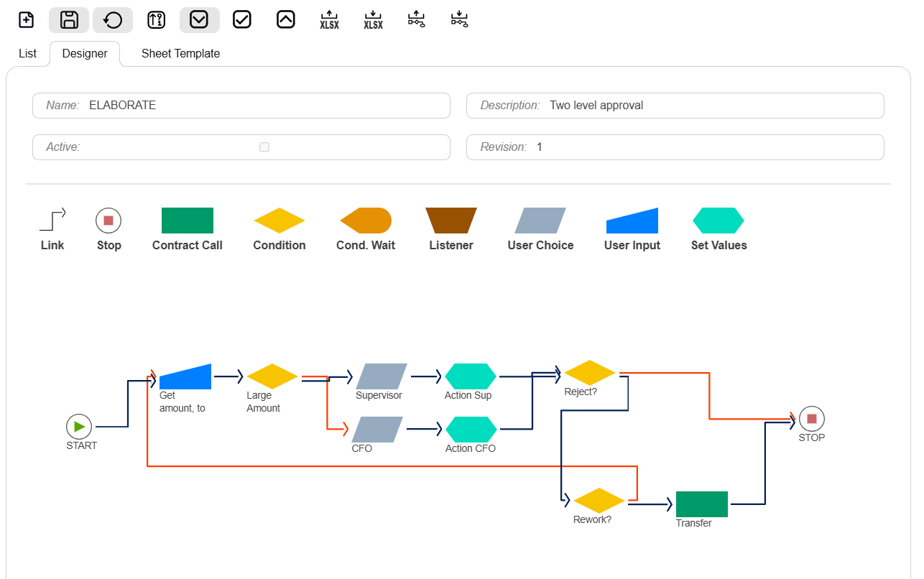Select the Action CFO set-values node
This screenshot has width=924, height=579.
point(471,430)
